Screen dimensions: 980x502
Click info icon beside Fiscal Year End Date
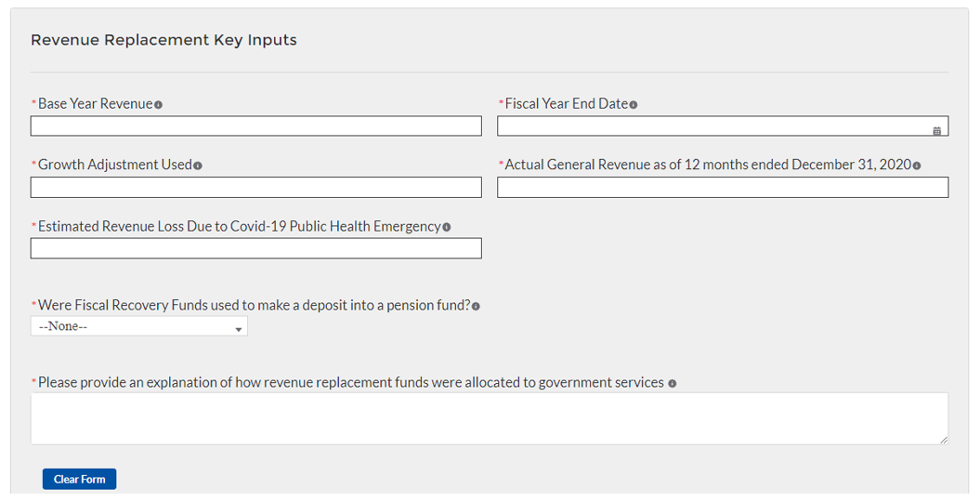(634, 105)
